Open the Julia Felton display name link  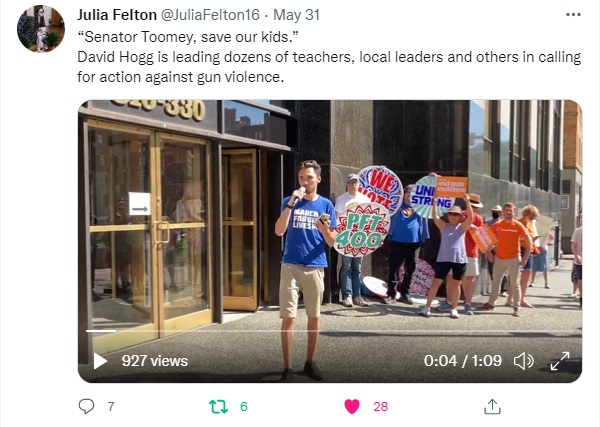click(117, 15)
